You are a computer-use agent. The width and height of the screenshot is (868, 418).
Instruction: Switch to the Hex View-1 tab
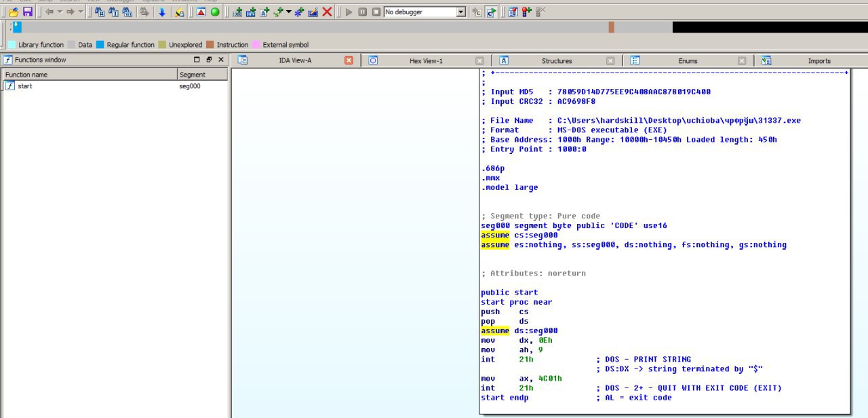[x=425, y=60]
